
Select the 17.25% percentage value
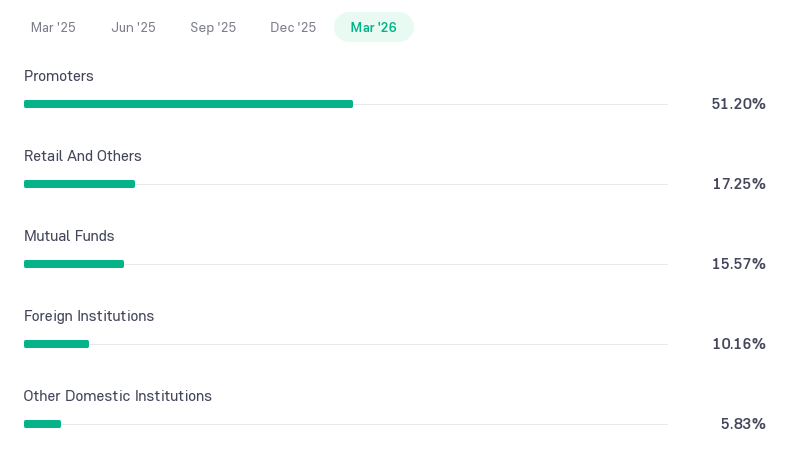coord(739,184)
